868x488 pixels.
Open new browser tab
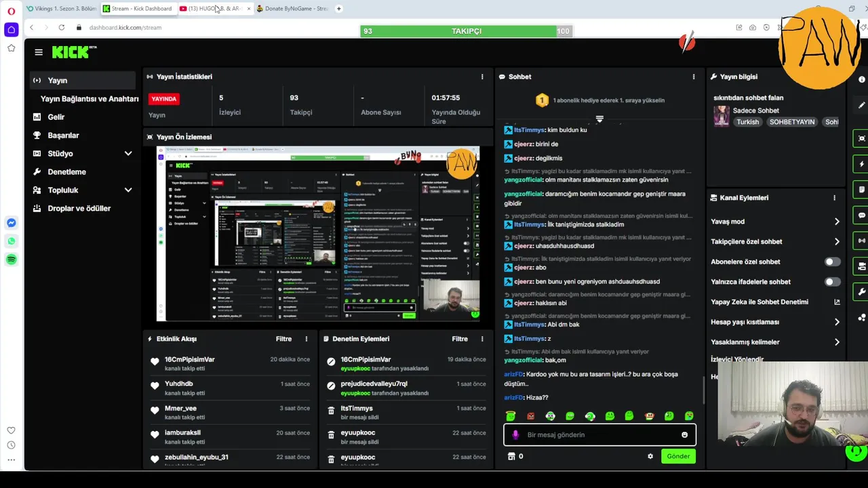(x=339, y=9)
